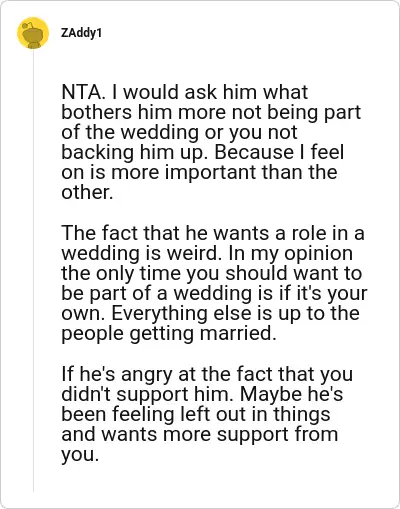Click the line 'the only time you should want to'
The image size is (400, 509).
point(212,273)
